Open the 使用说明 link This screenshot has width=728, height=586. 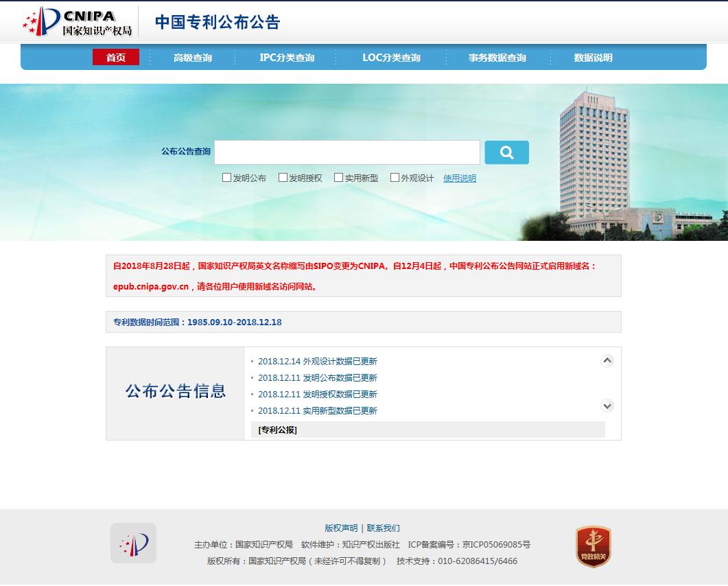click(458, 177)
